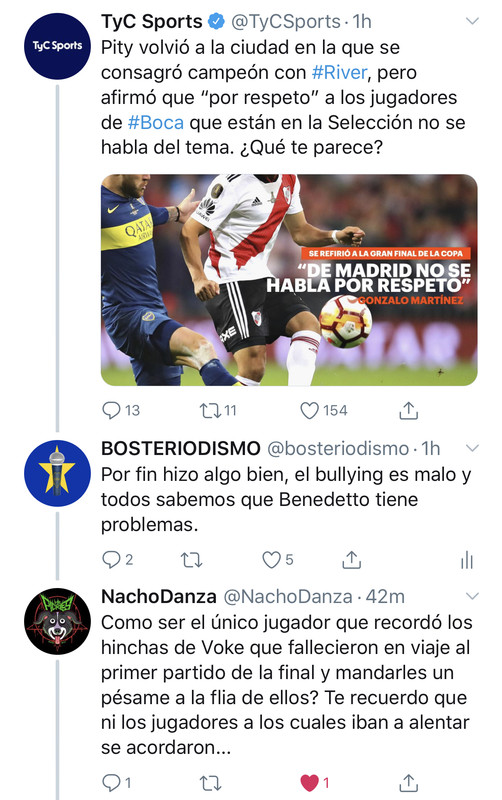Reply to the TyC Sports tweet

[x=111, y=410]
